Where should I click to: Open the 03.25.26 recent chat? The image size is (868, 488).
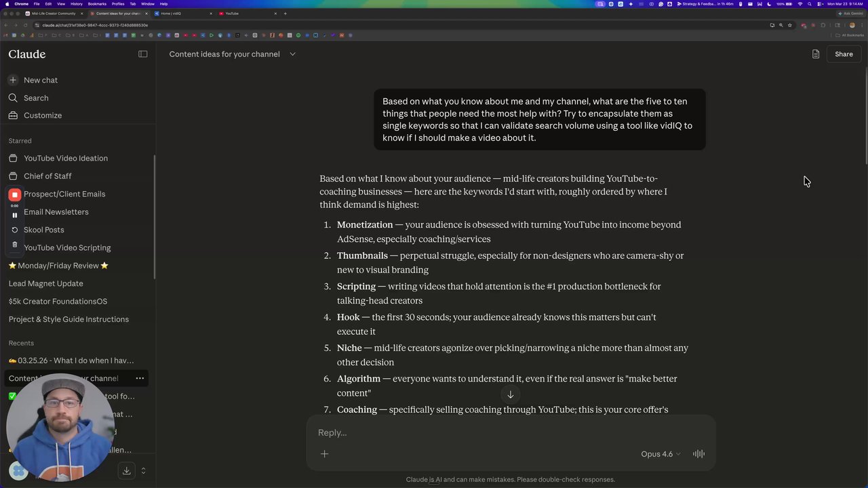click(x=71, y=361)
